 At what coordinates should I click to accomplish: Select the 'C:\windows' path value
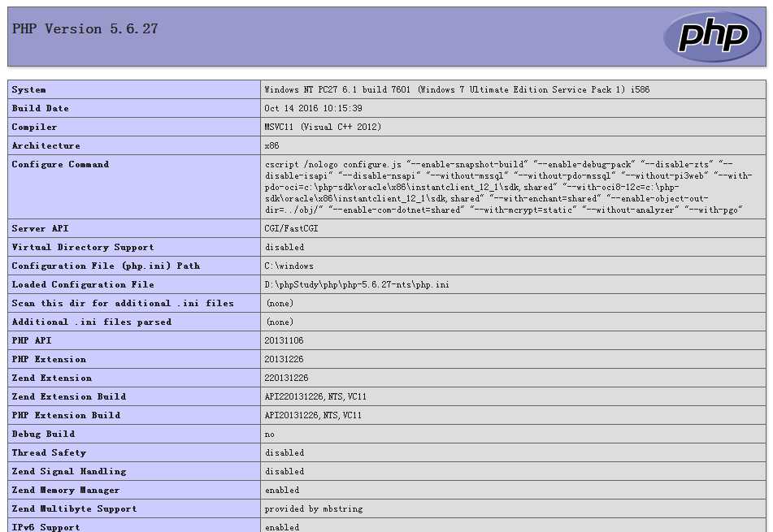tap(289, 266)
